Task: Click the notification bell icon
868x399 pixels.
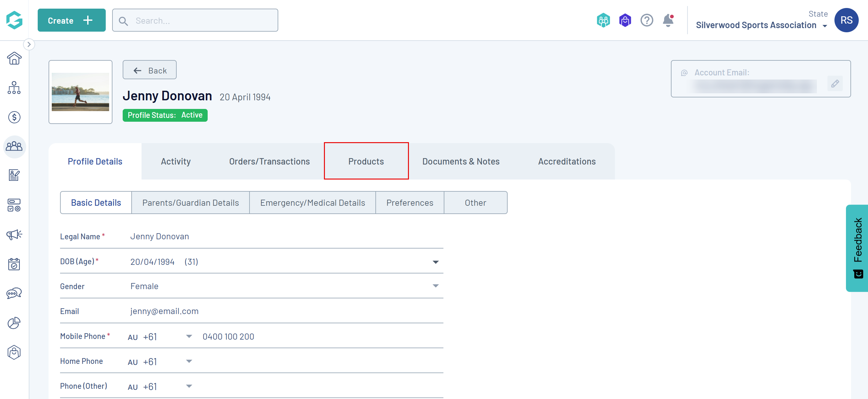Action: click(x=668, y=20)
